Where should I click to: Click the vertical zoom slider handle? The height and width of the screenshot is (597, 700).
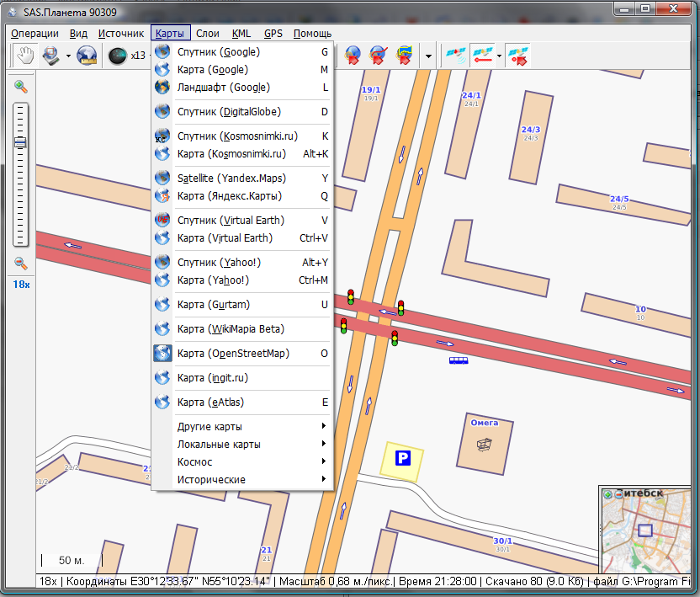click(20, 142)
